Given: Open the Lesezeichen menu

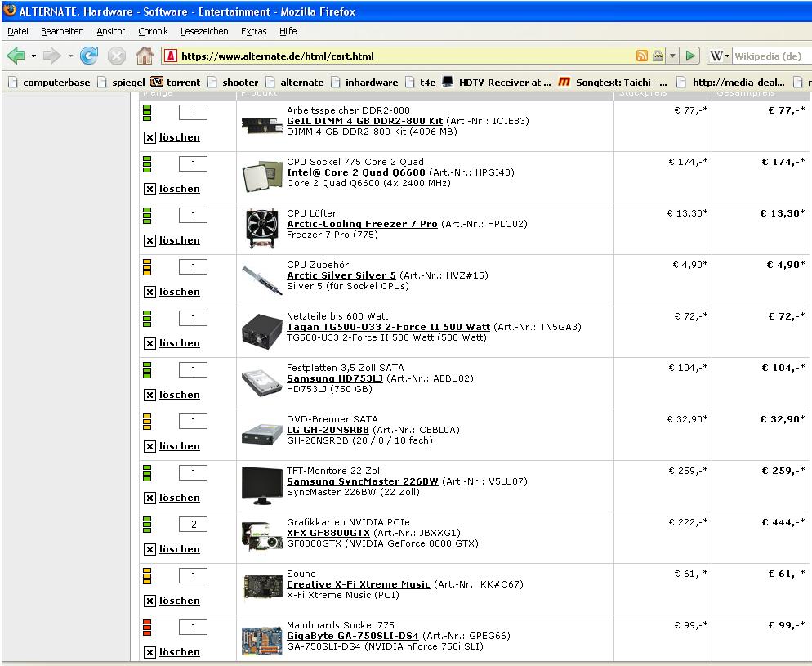Looking at the screenshot, I should (x=204, y=31).
